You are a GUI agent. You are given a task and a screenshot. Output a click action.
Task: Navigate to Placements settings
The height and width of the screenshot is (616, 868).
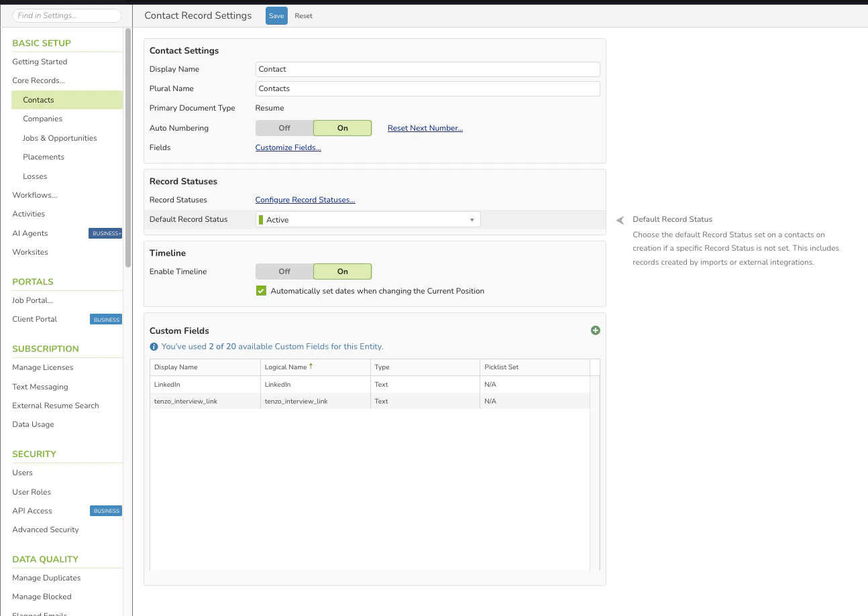43,156
